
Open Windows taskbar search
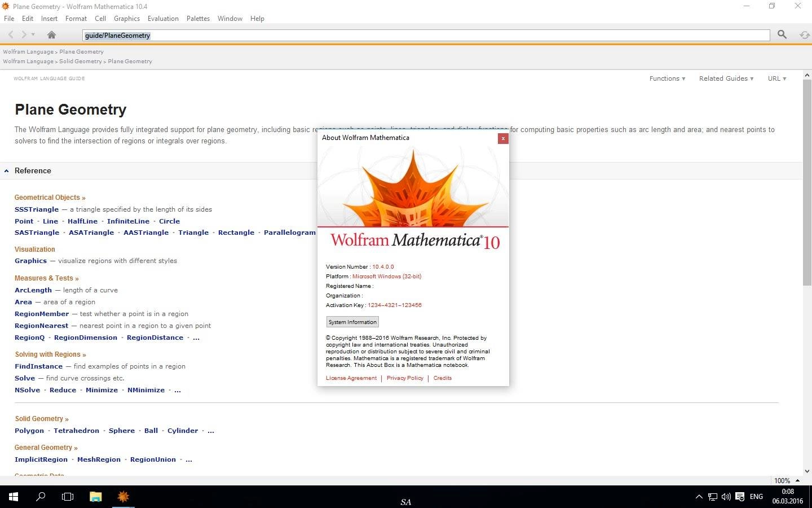pyautogui.click(x=41, y=497)
